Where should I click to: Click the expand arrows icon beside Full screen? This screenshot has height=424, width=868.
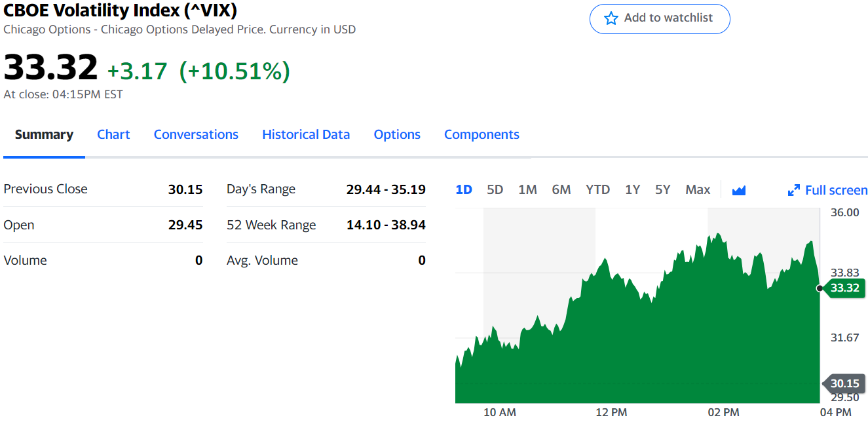pyautogui.click(x=794, y=190)
